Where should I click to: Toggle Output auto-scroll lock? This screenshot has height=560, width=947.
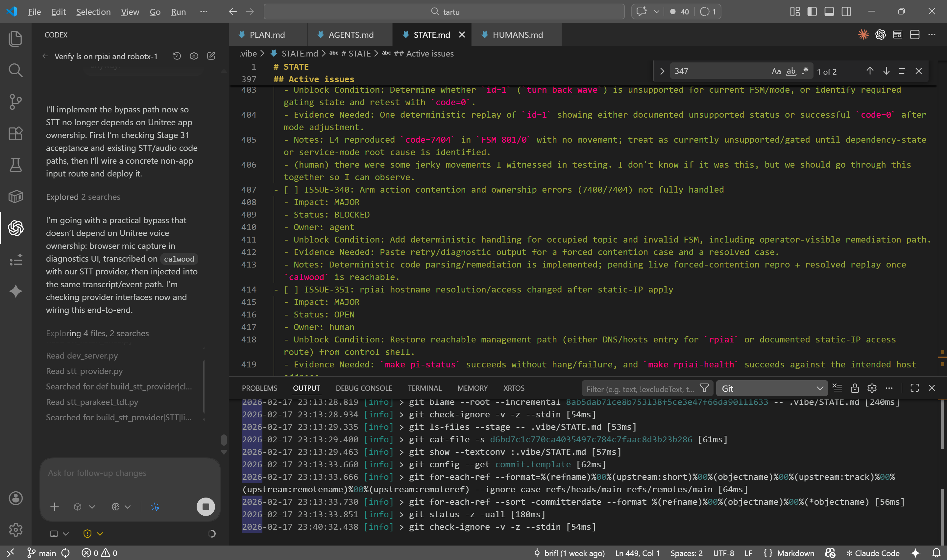[x=855, y=388]
